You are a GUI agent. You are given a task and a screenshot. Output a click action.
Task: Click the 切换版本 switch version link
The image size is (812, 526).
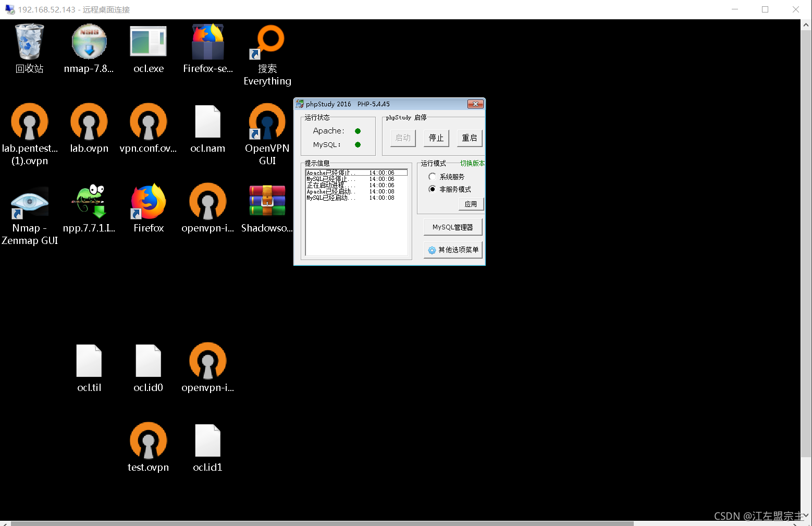click(x=472, y=163)
